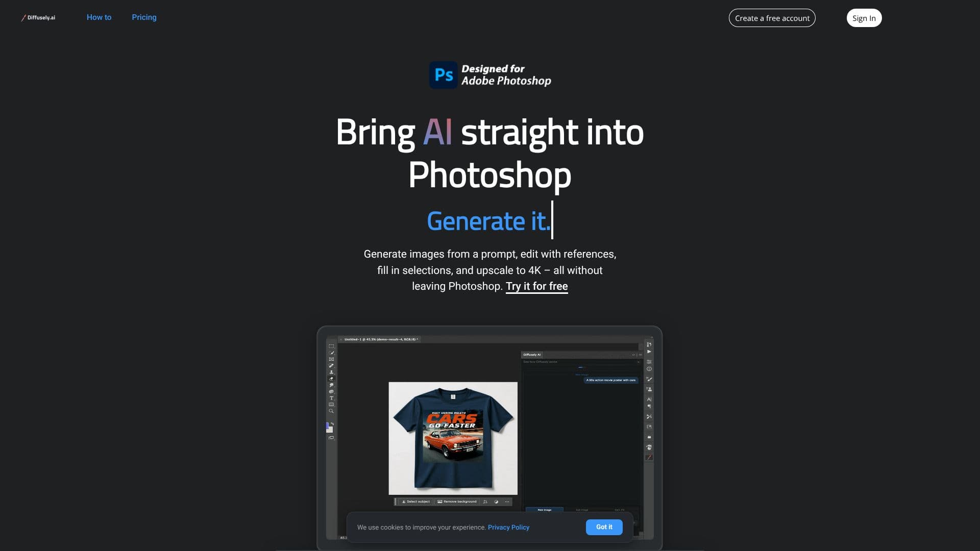Click the Quick Mask mode icon in toolbar
Viewport: 980px width, 551px height.
331,438
